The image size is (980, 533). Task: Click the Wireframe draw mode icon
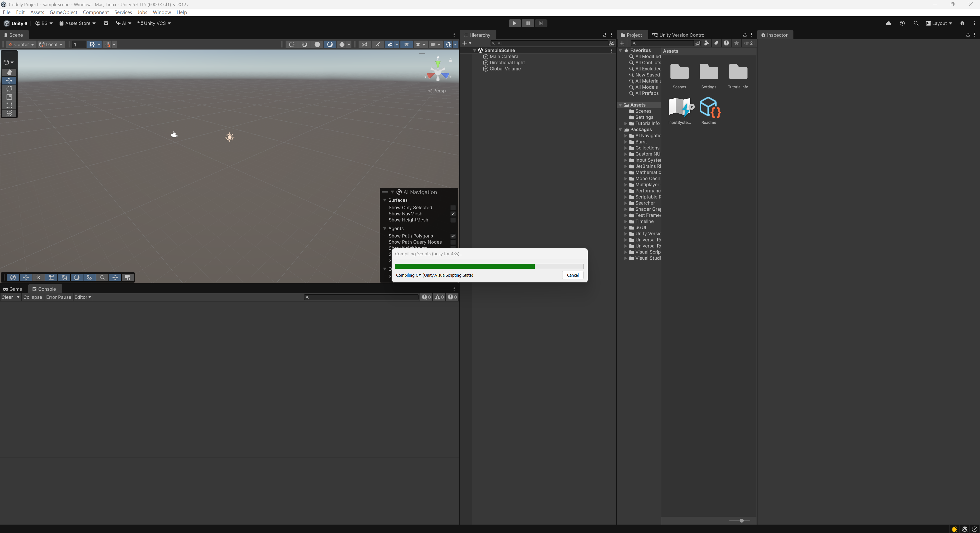pyautogui.click(x=291, y=44)
